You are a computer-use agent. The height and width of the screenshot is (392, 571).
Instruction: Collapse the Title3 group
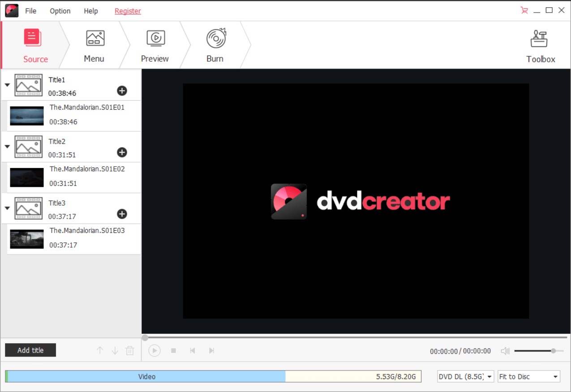click(7, 208)
